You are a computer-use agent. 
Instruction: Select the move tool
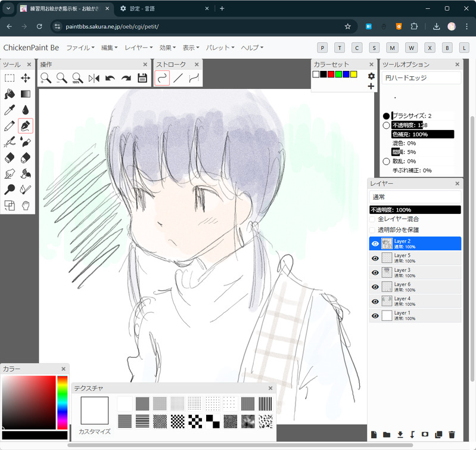click(x=26, y=78)
